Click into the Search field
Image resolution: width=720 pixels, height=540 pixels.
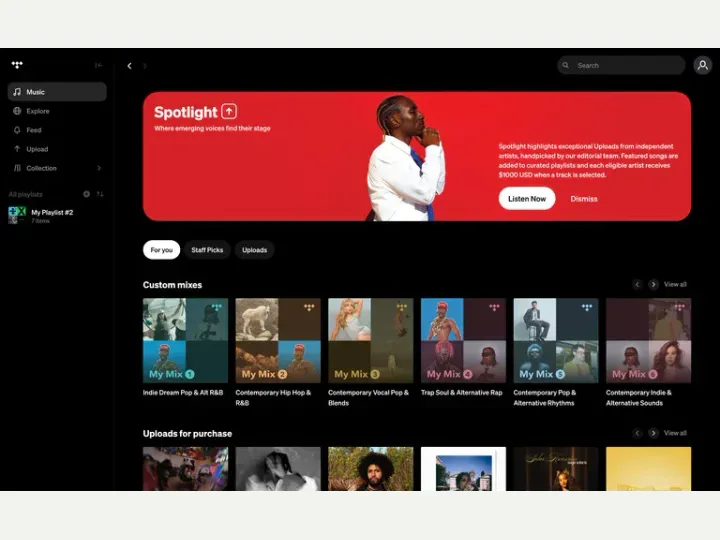pyautogui.click(x=621, y=65)
